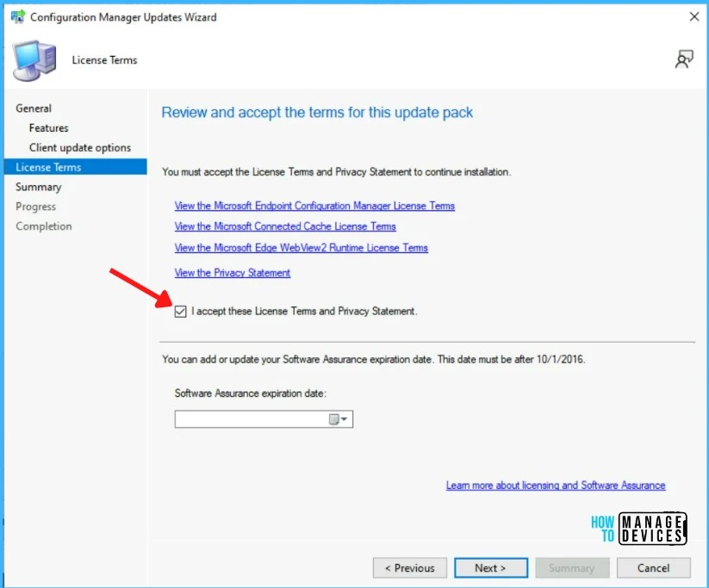Open Edge WebView2 Runtime License Terms link

tap(302, 248)
